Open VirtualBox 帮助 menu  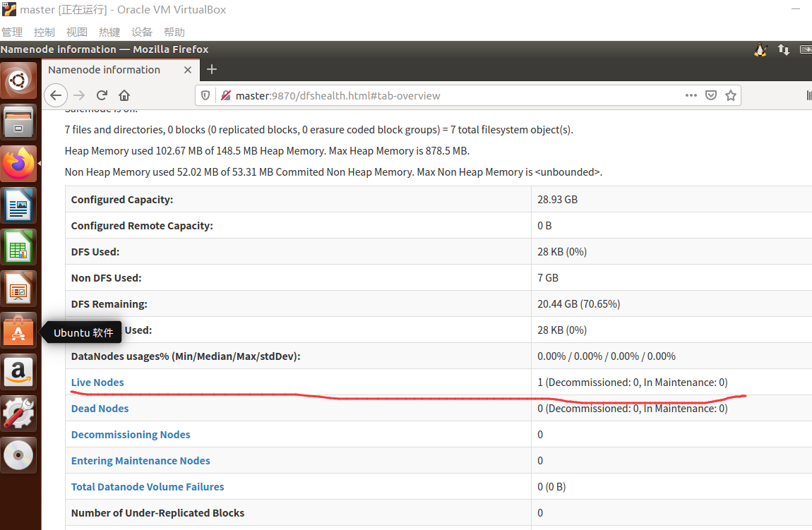pos(174,32)
